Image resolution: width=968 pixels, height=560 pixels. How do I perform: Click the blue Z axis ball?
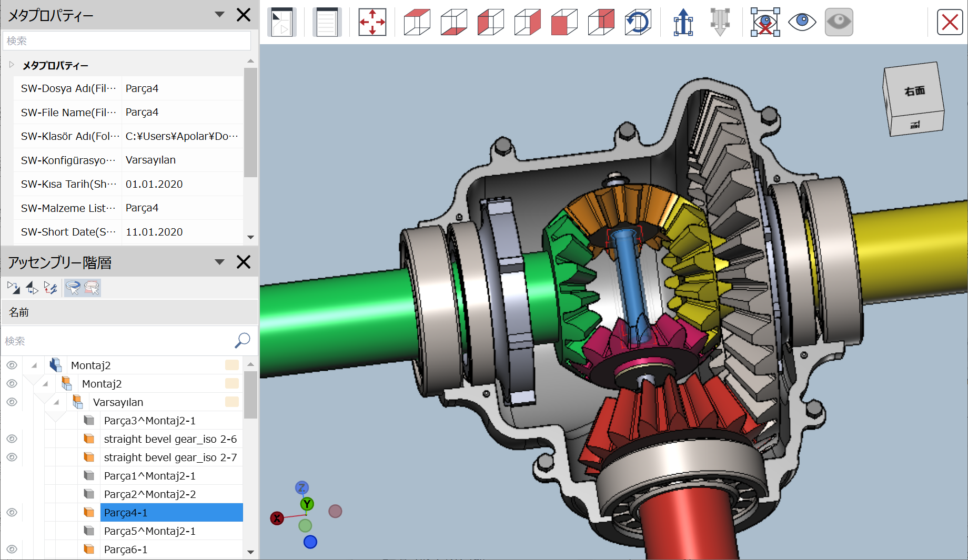(301, 488)
